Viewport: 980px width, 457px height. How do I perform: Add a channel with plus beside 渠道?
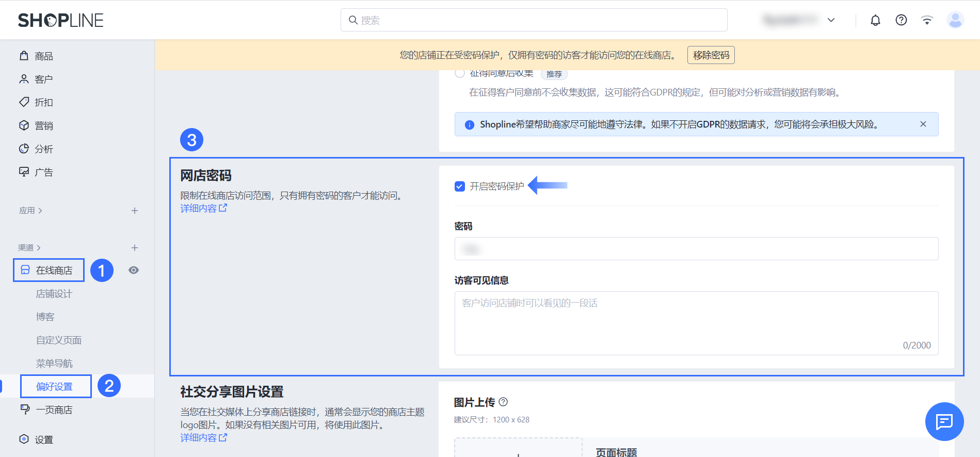(x=134, y=247)
